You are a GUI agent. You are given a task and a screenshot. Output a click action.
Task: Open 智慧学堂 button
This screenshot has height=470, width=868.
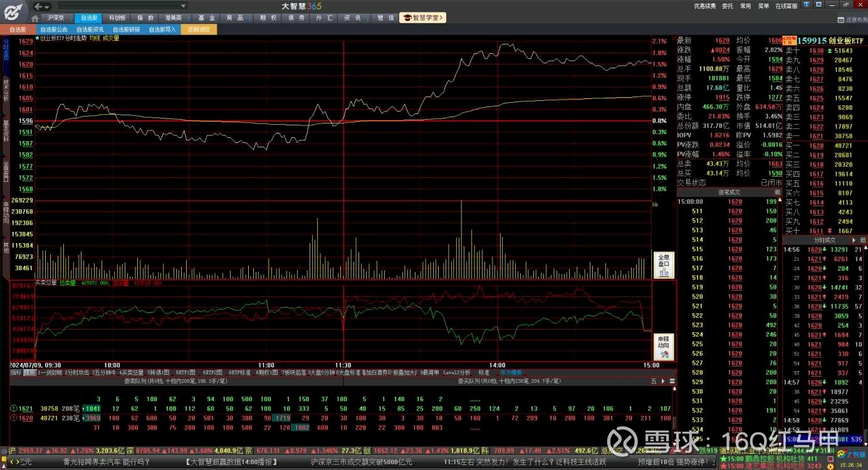422,18
